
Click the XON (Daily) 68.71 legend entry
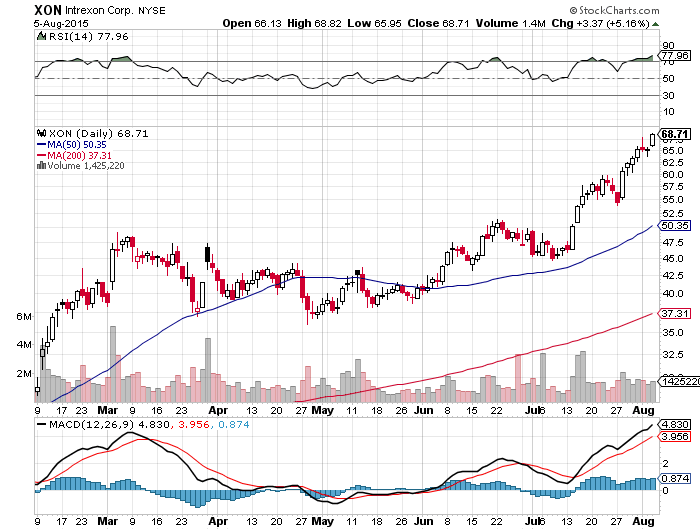pyautogui.click(x=99, y=134)
